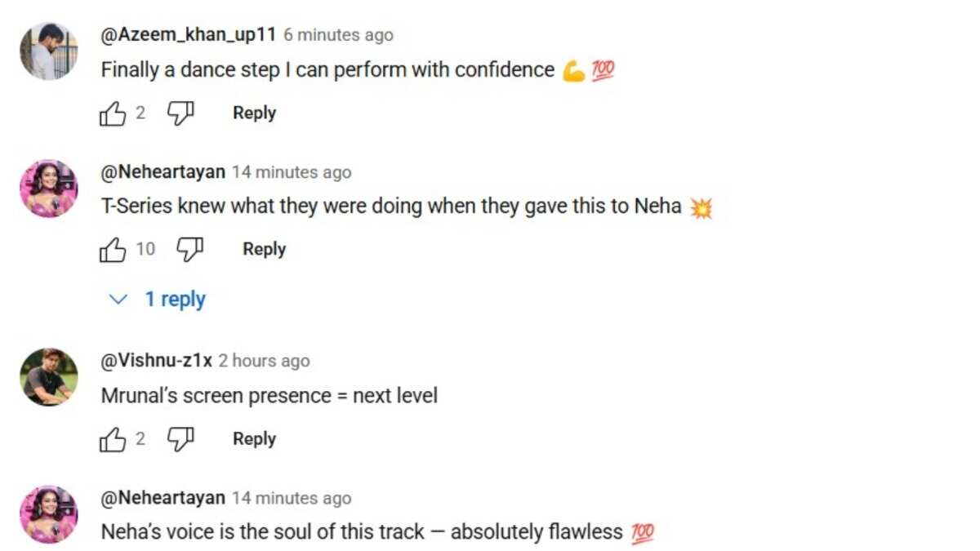The height and width of the screenshot is (551, 980).
Task: Open Vishnu-z1x's profile picture
Action: click(49, 377)
